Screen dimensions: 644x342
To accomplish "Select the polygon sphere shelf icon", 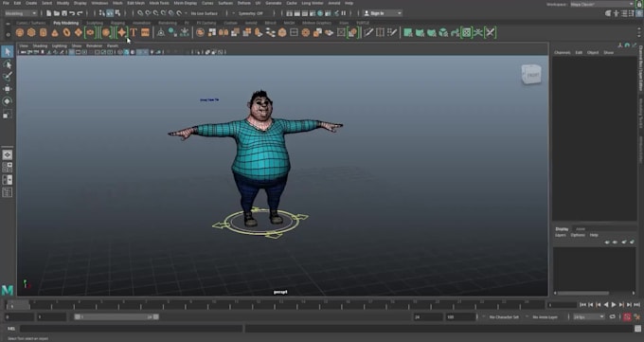I will [x=19, y=32].
